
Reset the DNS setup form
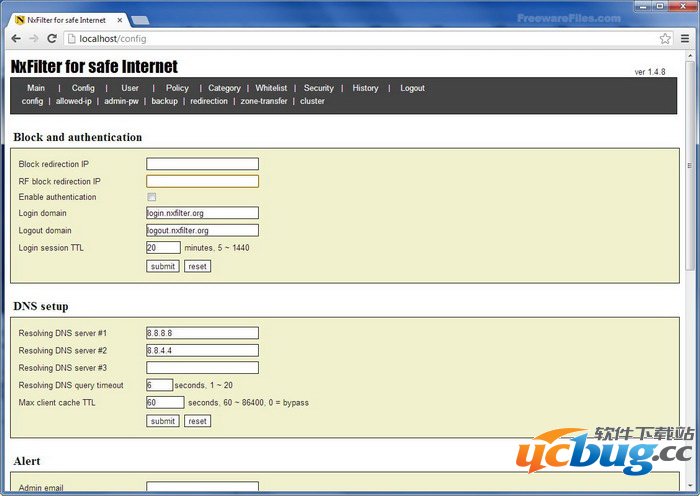click(197, 421)
